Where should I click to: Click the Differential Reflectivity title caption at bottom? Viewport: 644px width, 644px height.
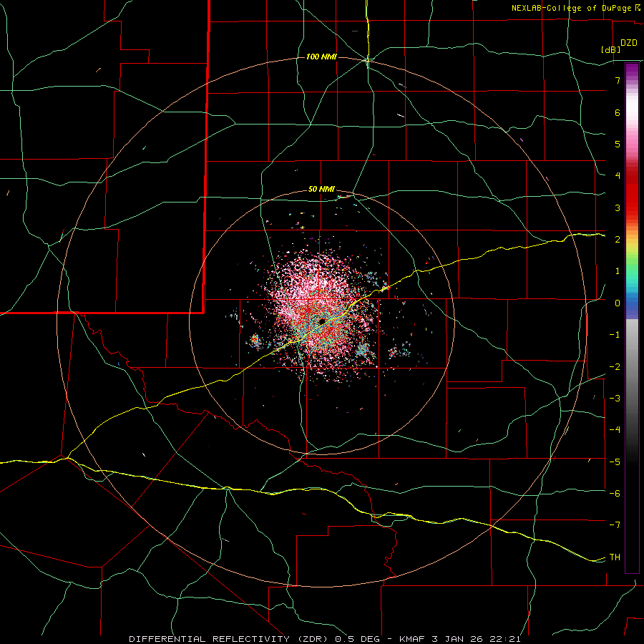point(325,639)
